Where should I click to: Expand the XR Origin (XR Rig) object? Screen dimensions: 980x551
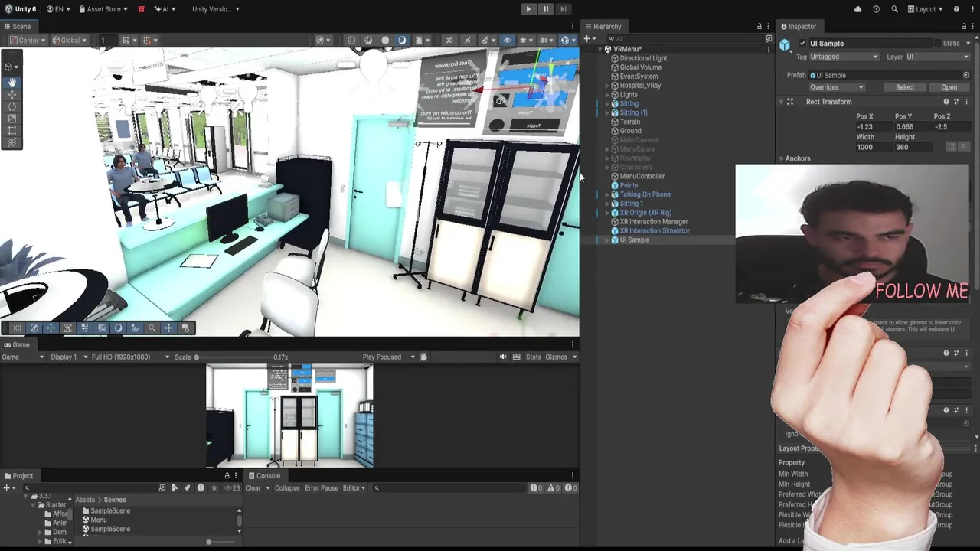[x=607, y=213]
